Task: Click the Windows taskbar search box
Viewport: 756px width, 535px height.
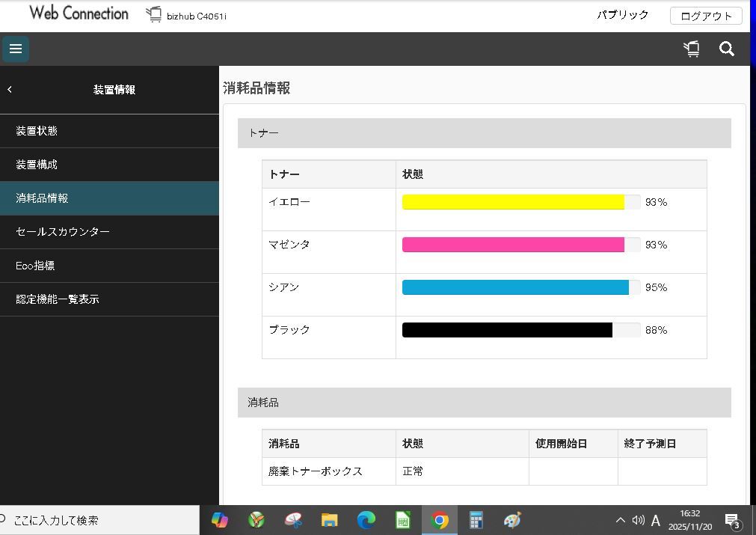Action: point(99,520)
